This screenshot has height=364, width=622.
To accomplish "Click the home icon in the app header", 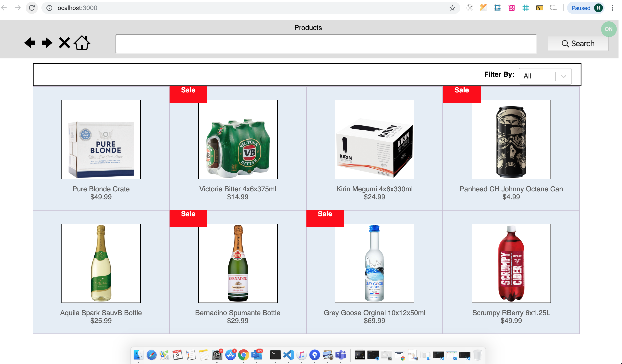I will pos(82,43).
